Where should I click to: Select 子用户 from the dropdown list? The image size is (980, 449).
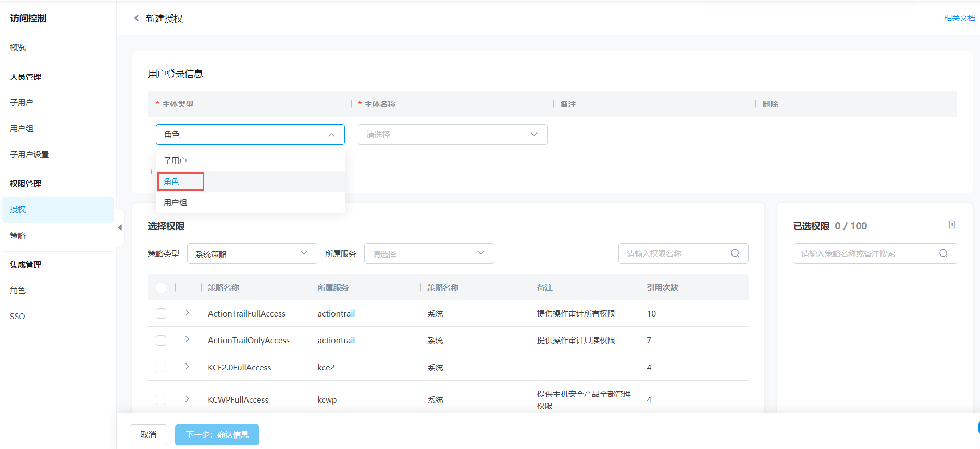coord(176,161)
